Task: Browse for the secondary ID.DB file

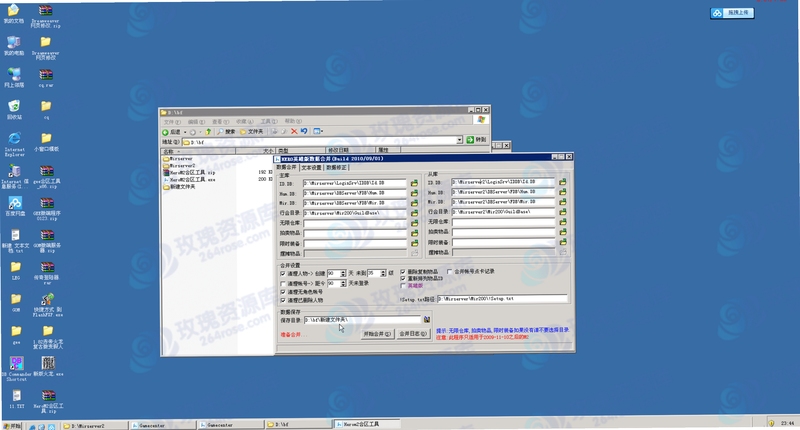Action: click(x=563, y=182)
